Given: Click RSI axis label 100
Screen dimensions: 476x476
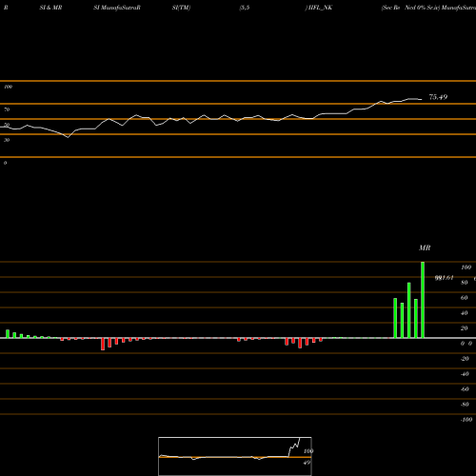Looking at the screenshot, I should pyautogui.click(x=8, y=87).
